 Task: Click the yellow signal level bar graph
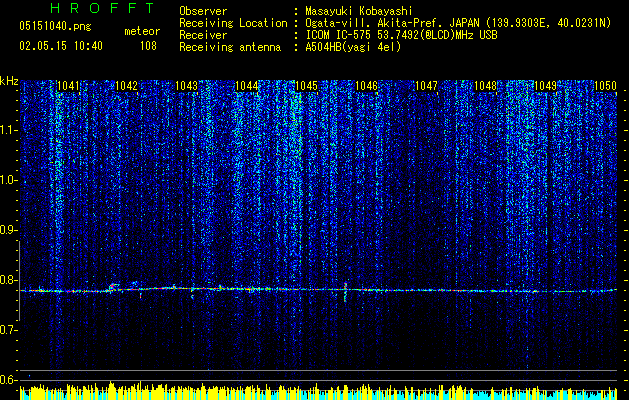pos(318,392)
